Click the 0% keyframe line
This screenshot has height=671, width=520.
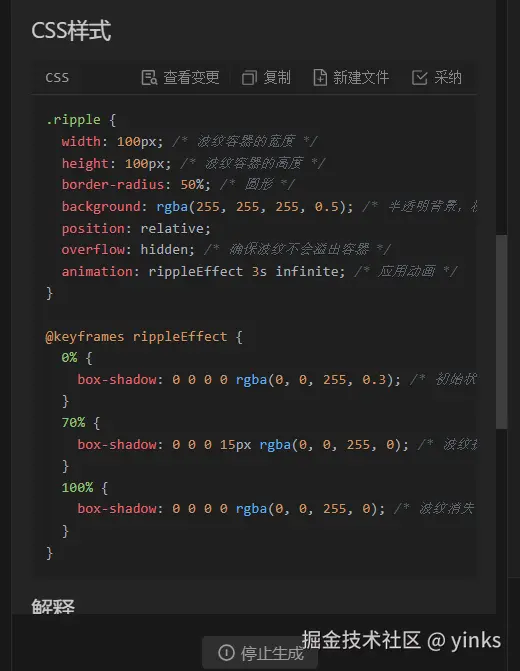tap(77, 358)
